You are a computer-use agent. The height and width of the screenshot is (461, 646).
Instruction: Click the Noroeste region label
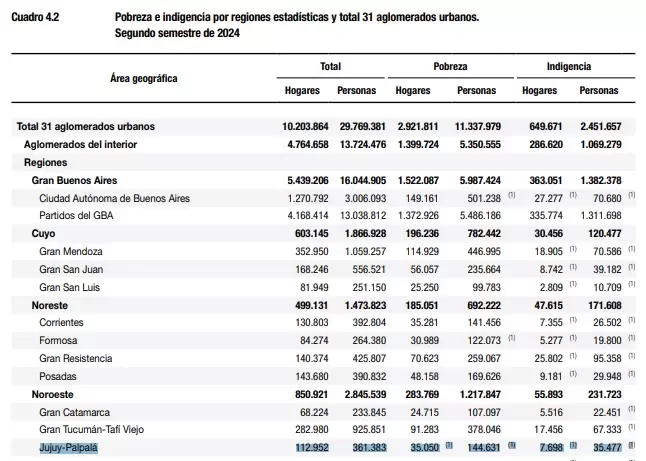(x=52, y=394)
